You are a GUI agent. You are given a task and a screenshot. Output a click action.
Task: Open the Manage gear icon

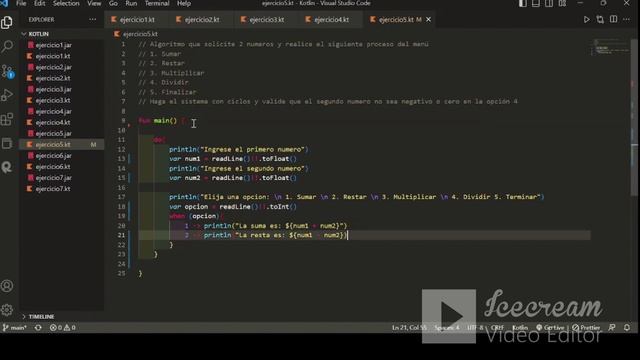7,310
